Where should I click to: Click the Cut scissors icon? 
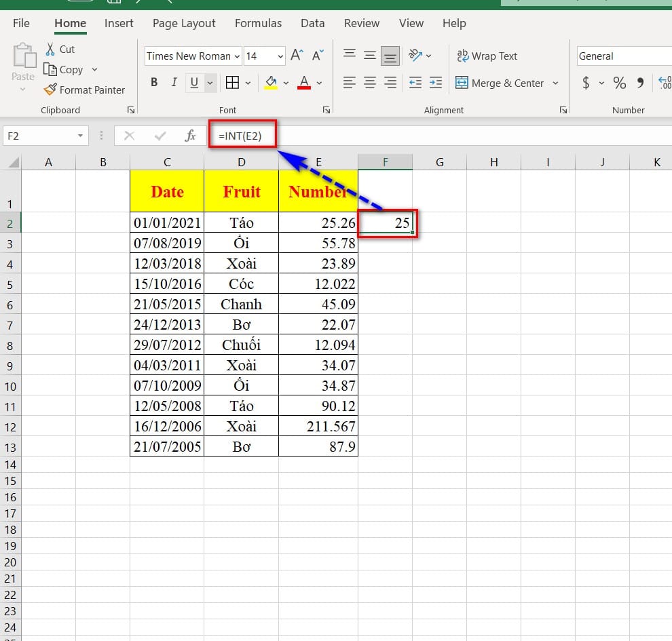pos(50,50)
